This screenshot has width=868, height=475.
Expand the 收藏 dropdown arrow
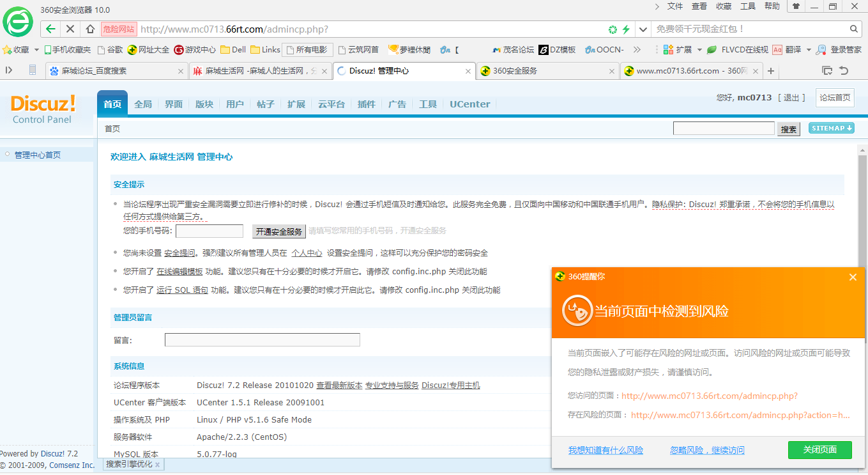[x=36, y=49]
